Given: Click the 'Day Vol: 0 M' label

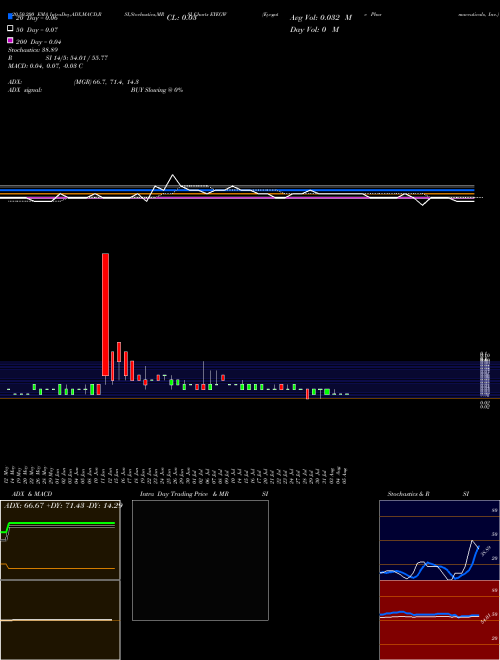Looking at the screenshot, I should [314, 30].
